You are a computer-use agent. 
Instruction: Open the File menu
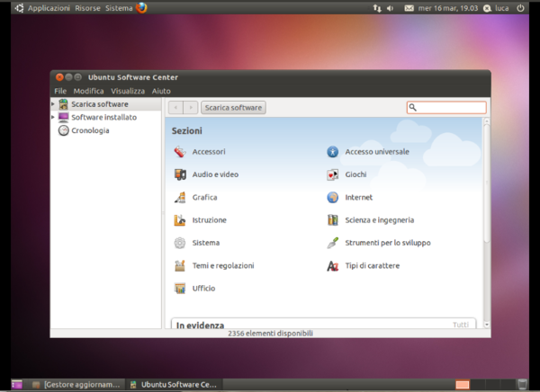click(60, 91)
